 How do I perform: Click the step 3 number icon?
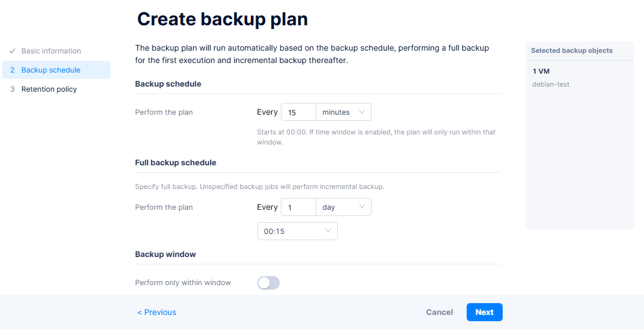(x=12, y=89)
